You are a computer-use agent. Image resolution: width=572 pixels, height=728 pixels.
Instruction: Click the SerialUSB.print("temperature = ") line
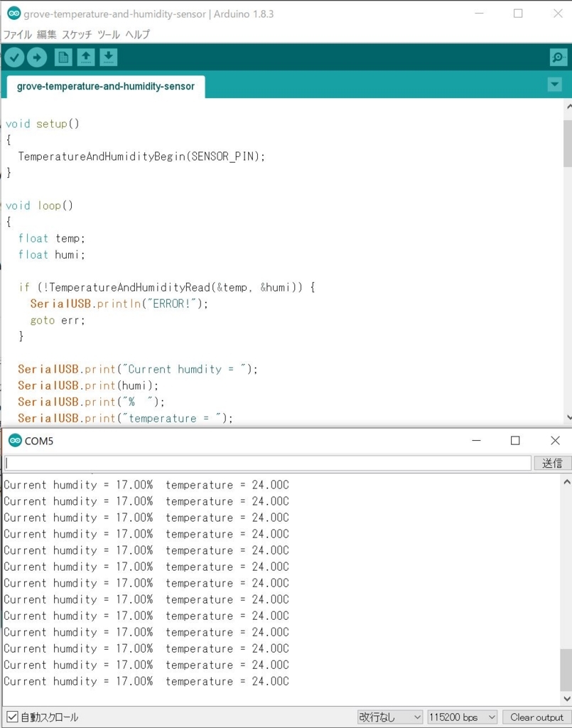click(x=125, y=418)
